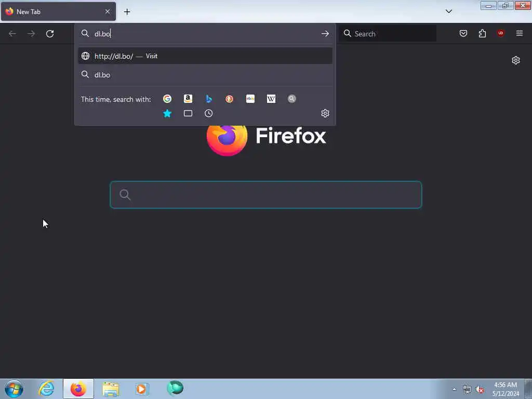Search history via the clock icon
Viewport: 532px width, 399px height.
click(209, 113)
